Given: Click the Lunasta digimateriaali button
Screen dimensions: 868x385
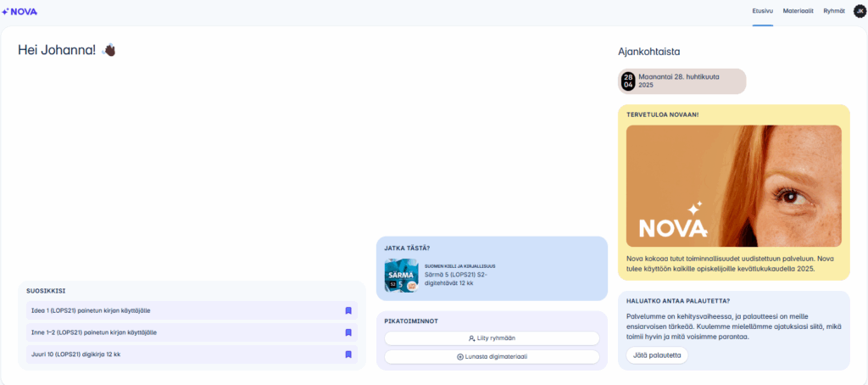Looking at the screenshot, I should [492, 357].
